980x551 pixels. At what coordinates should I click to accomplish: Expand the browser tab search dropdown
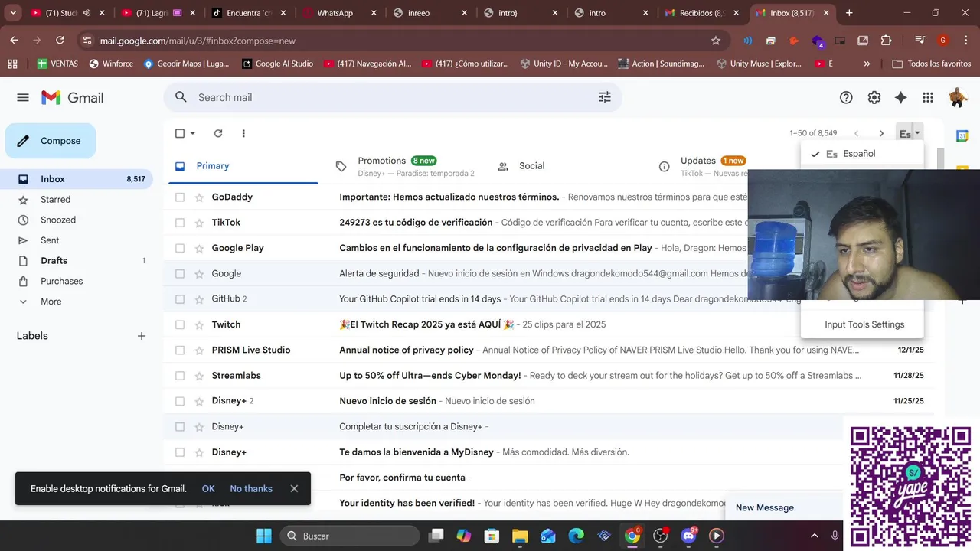point(13,13)
